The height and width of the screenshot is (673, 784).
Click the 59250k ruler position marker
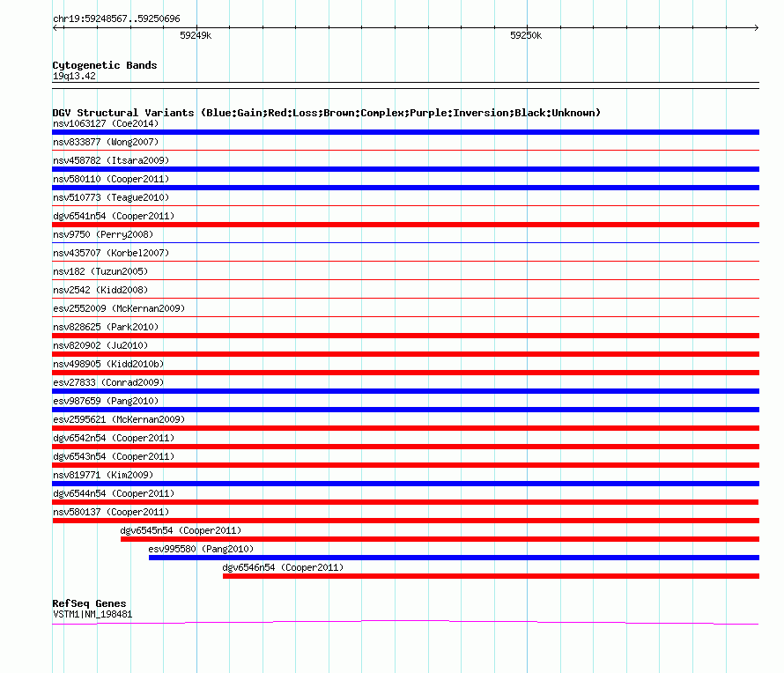526,36
